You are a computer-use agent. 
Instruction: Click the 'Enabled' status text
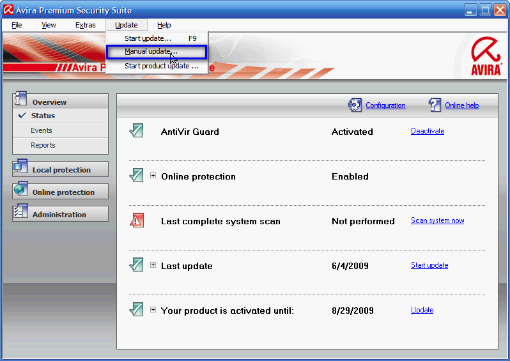350,176
